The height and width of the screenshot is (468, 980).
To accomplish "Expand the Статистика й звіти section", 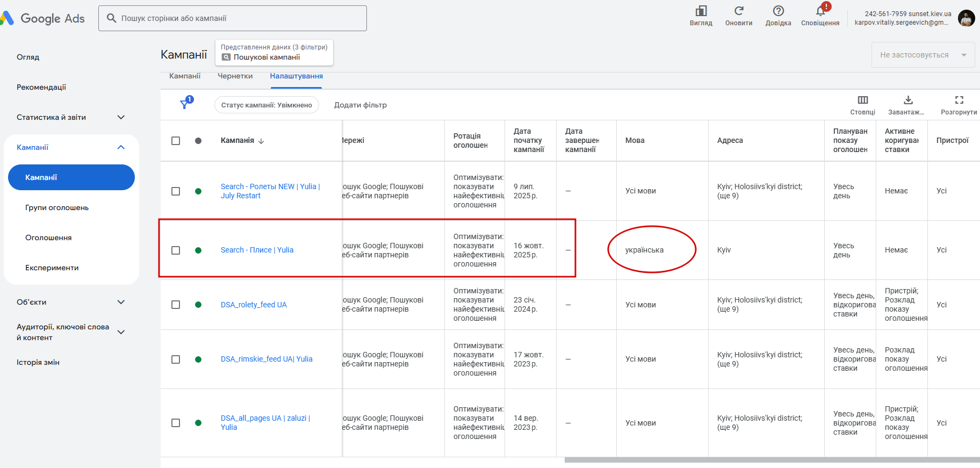I will [121, 117].
